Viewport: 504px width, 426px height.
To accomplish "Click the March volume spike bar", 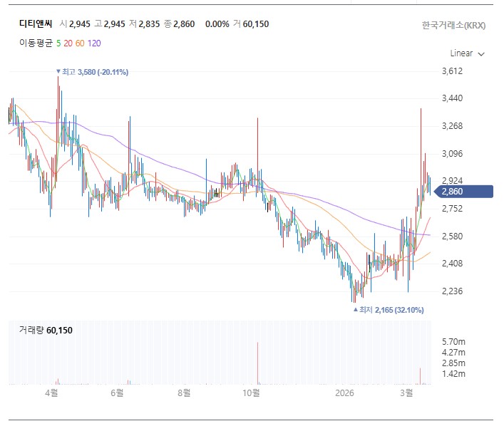I will coord(420,376).
